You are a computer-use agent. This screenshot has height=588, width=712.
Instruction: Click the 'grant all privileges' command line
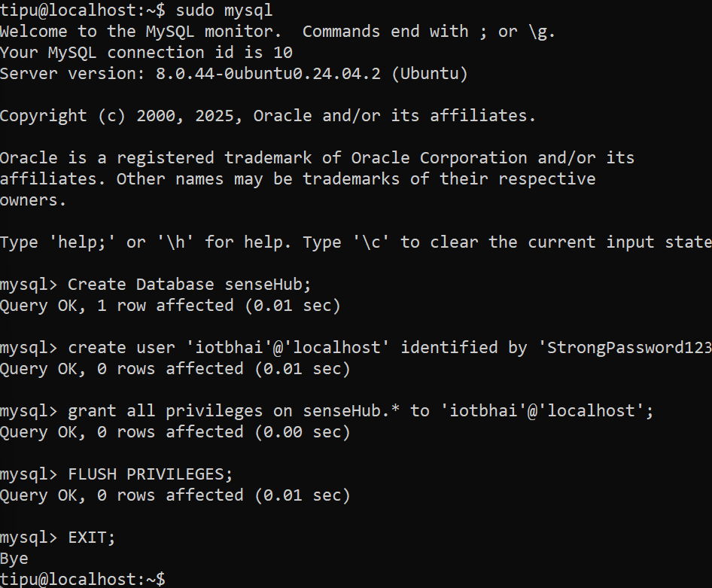(x=361, y=411)
